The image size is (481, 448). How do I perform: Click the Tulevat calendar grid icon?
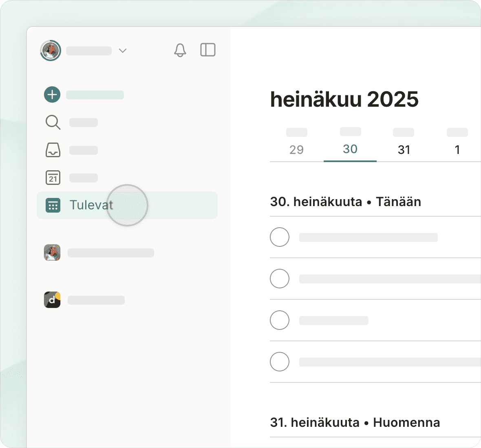coord(53,205)
